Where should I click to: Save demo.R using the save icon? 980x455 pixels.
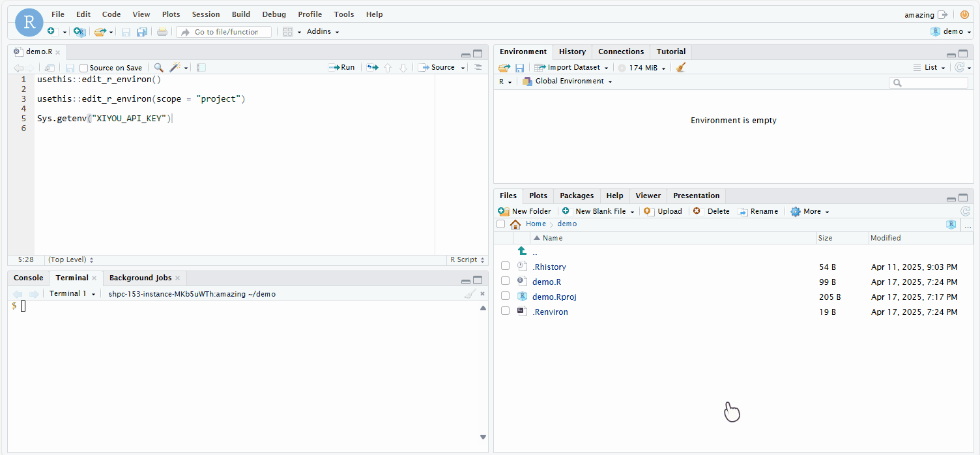pos(69,67)
